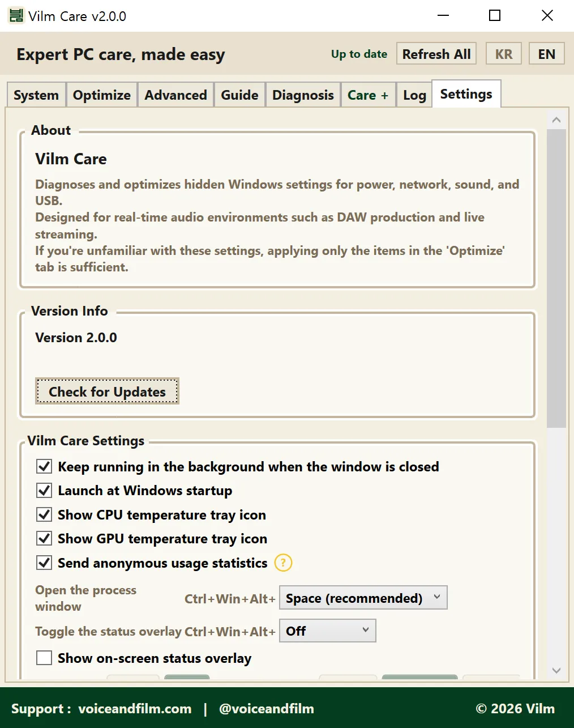574x728 pixels.
Task: Click the help question mark beside usage statistics
Action: point(283,563)
